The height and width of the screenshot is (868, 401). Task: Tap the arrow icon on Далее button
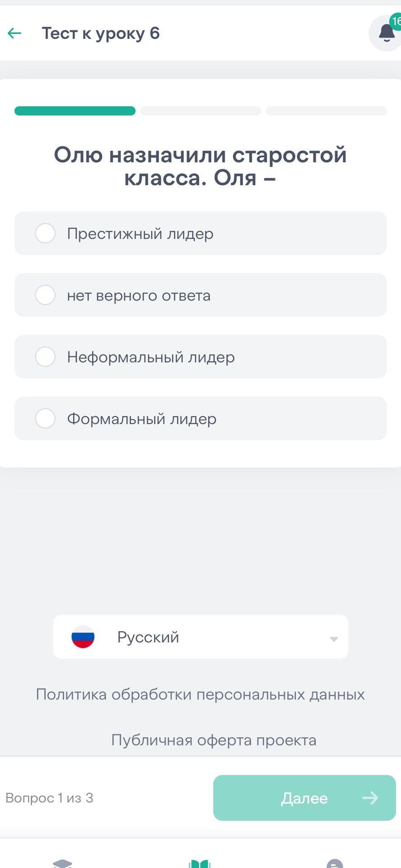pos(370,797)
